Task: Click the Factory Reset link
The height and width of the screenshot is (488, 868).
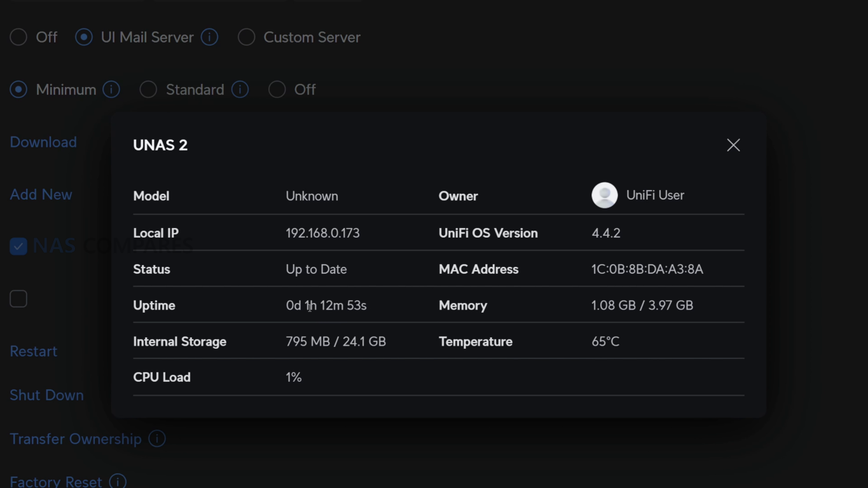Action: point(56,482)
